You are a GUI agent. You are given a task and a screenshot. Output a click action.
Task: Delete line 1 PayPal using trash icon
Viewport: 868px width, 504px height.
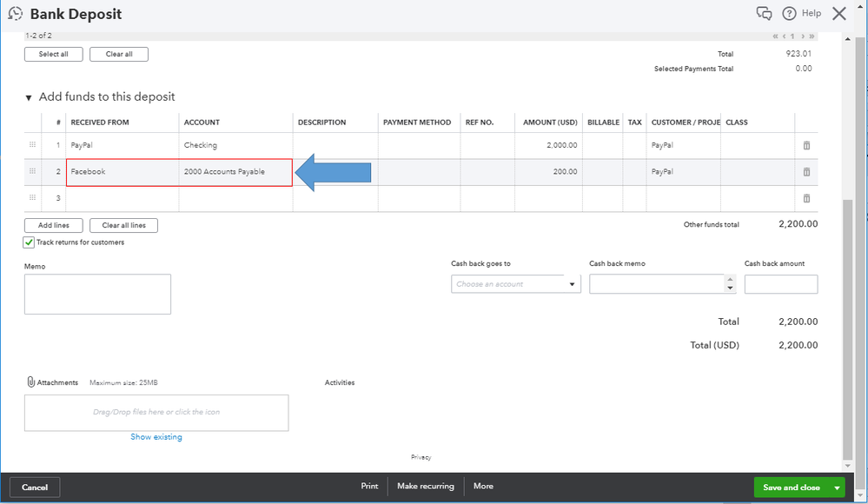(806, 145)
